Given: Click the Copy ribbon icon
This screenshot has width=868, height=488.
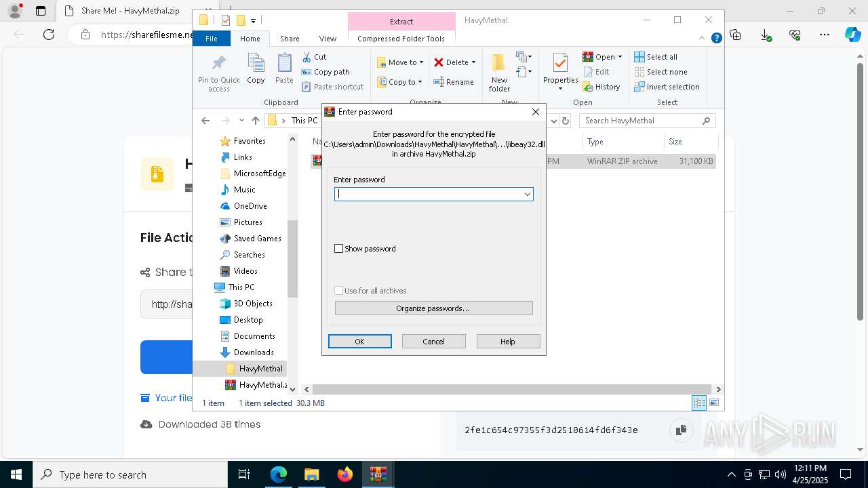Looking at the screenshot, I should [256, 63].
